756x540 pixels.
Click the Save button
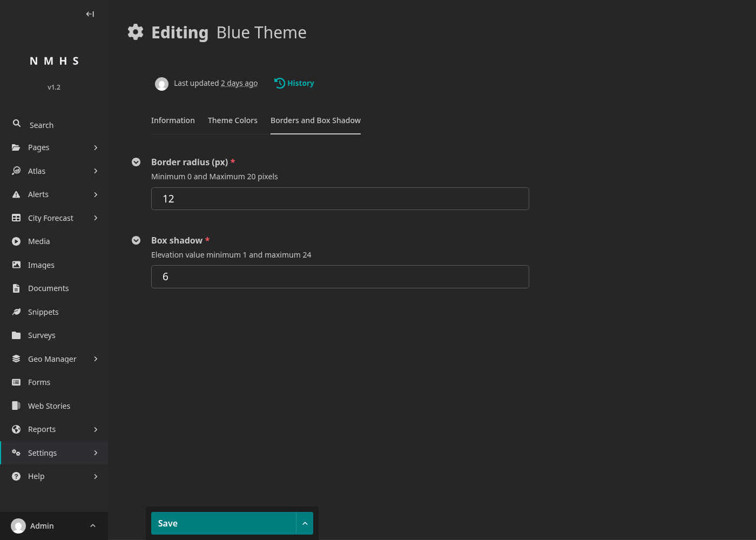(x=224, y=523)
